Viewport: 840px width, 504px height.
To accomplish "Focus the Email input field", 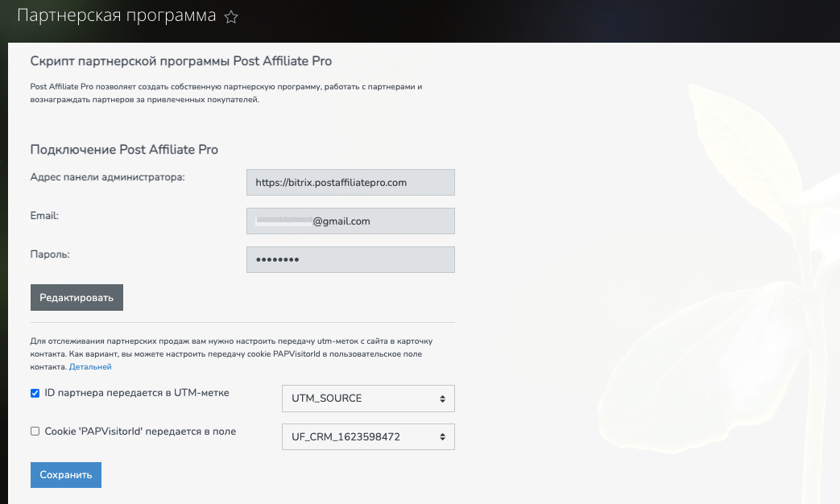I will coord(350,221).
